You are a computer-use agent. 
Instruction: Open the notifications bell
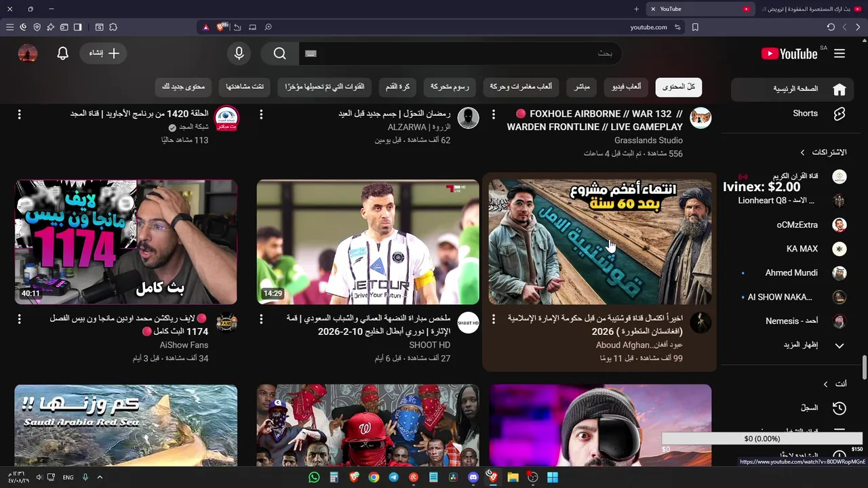[x=63, y=54]
